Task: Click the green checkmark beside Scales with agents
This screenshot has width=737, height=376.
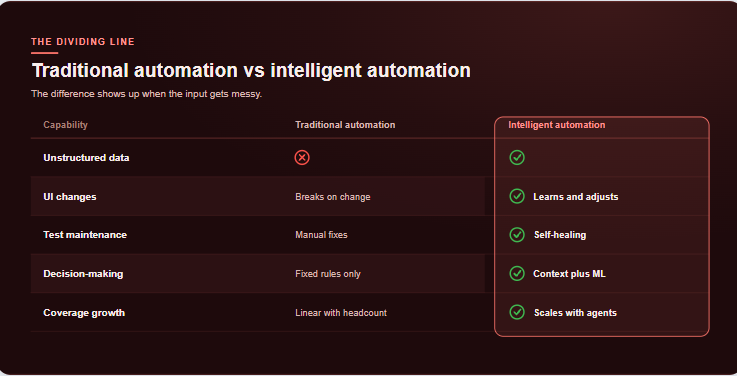Action: [517, 312]
